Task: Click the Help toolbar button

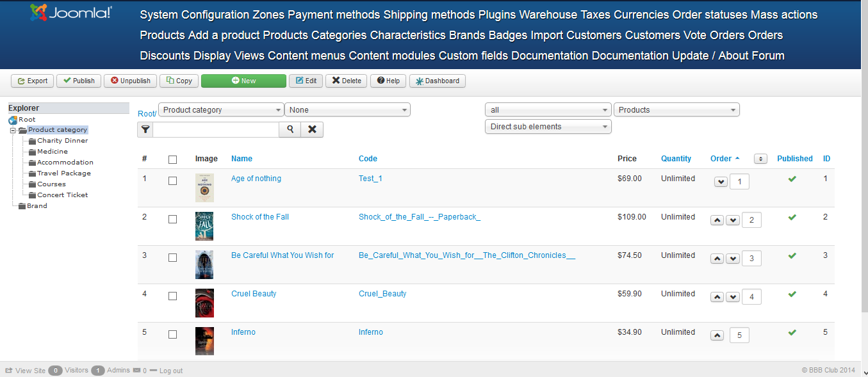Action: pos(388,81)
